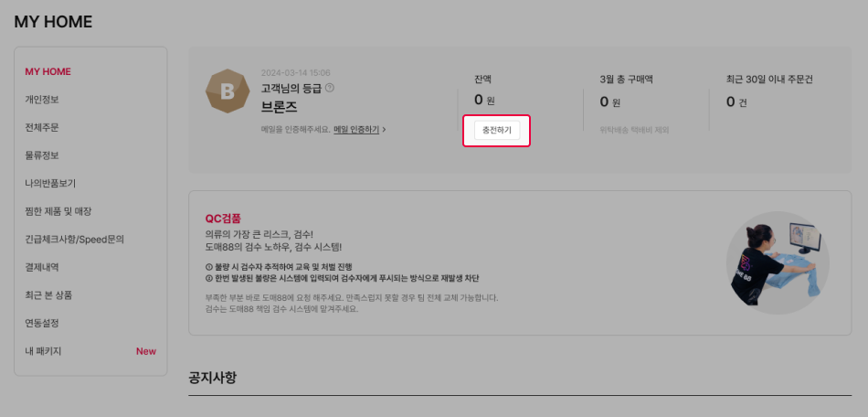Click the 충전하기 recharge button
Image resolution: width=868 pixels, height=417 pixels.
click(496, 131)
